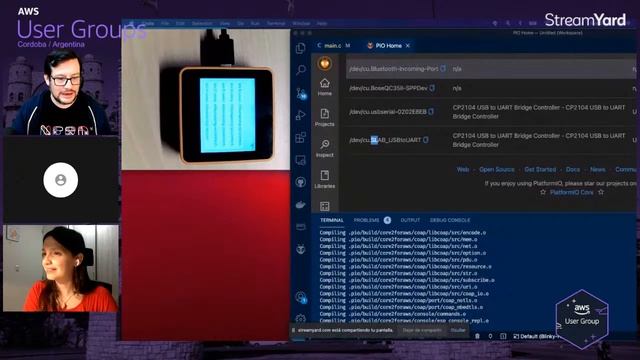
Task: Click Ocultar in the sharing bar
Action: (x=458, y=330)
